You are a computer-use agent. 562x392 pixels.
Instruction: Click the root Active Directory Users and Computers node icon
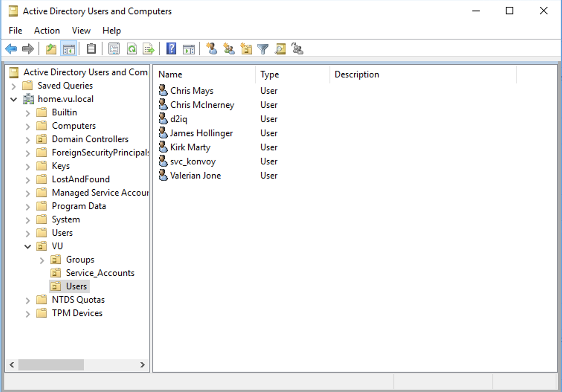(14, 72)
